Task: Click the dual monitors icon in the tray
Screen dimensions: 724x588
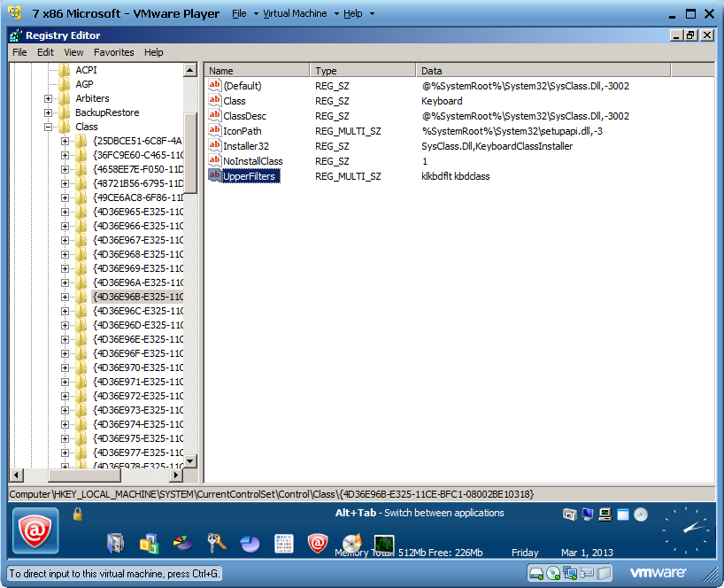Action: coord(588,514)
